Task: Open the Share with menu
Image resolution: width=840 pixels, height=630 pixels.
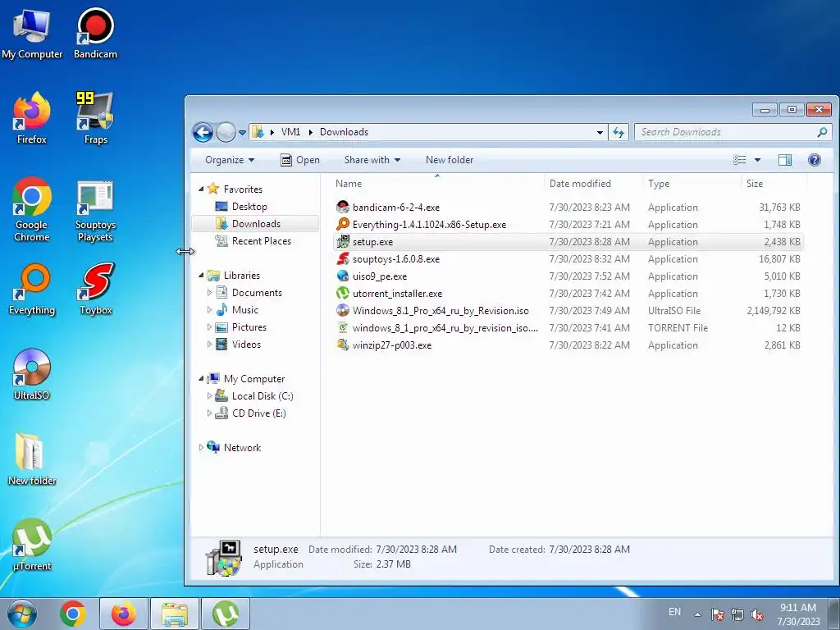Action: click(x=372, y=160)
